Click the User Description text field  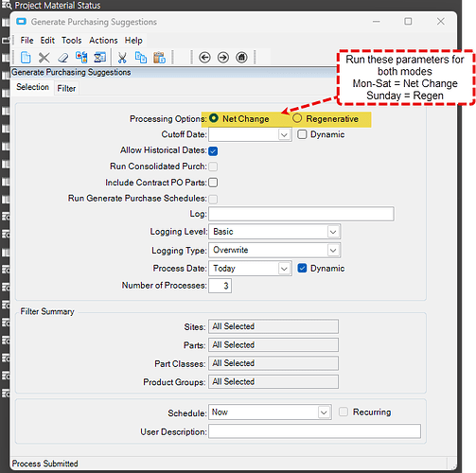[314, 431]
